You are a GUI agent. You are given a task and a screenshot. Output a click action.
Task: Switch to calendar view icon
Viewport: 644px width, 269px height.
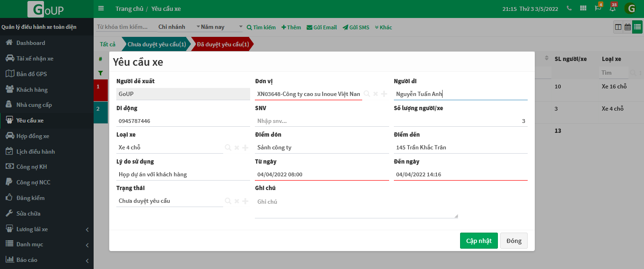(627, 27)
